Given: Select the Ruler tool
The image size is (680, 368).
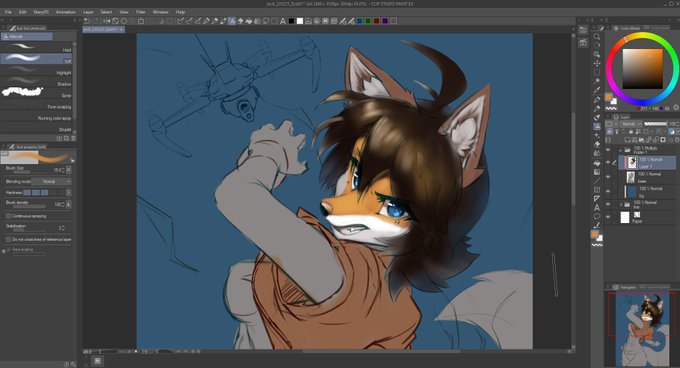Looking at the screenshot, I should (597, 198).
